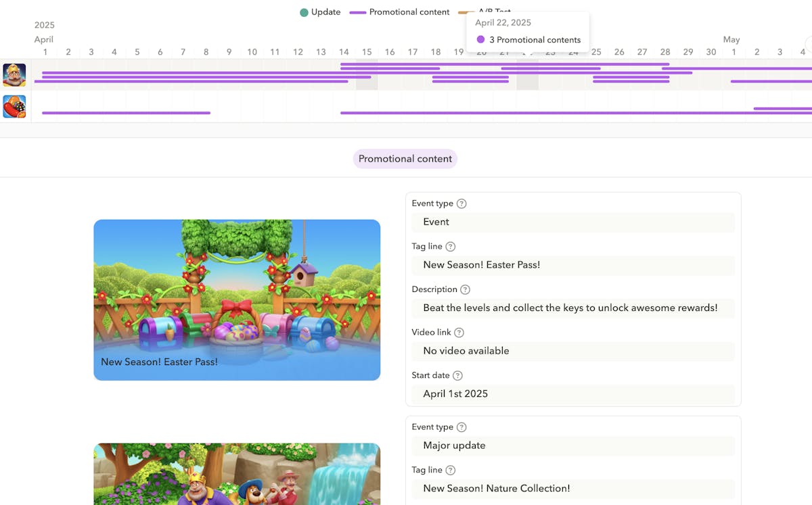The height and width of the screenshot is (505, 812).
Task: Open the Easter Pass promotional image
Action: (x=237, y=299)
